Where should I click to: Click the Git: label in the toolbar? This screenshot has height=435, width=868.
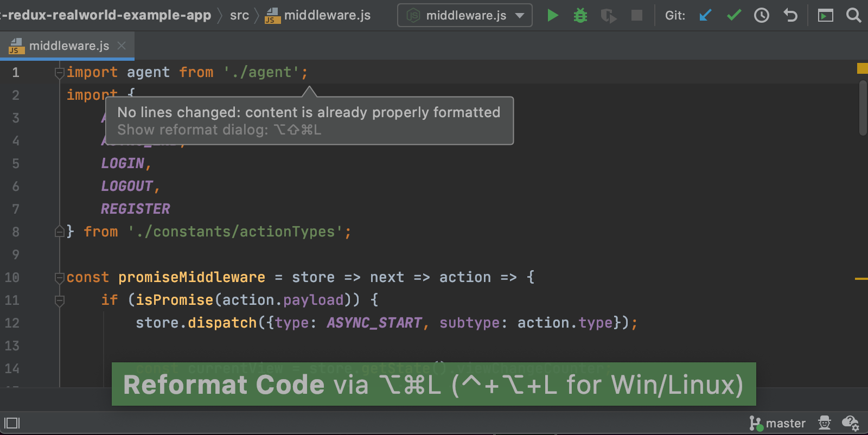tap(675, 16)
